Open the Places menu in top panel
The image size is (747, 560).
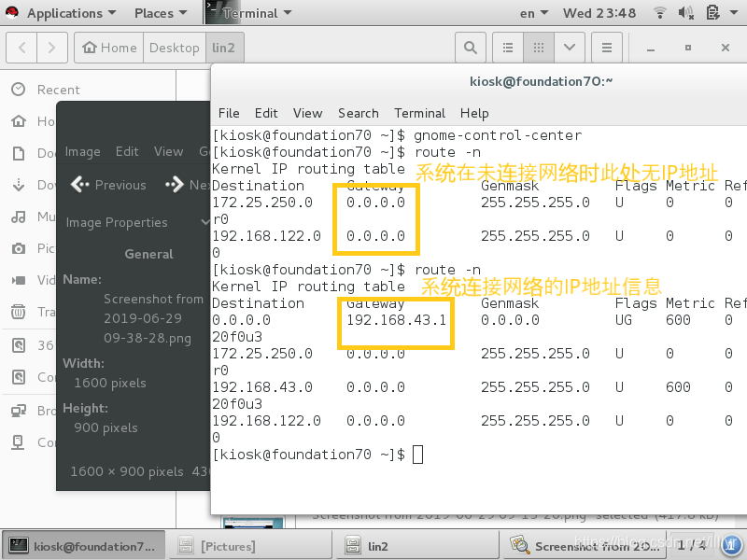(160, 13)
